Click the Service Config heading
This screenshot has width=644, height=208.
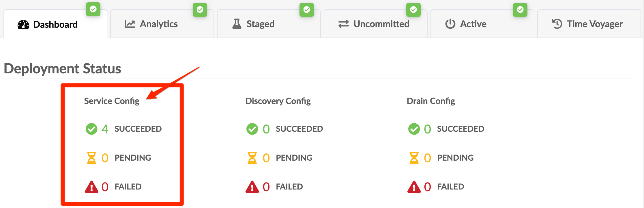point(112,101)
